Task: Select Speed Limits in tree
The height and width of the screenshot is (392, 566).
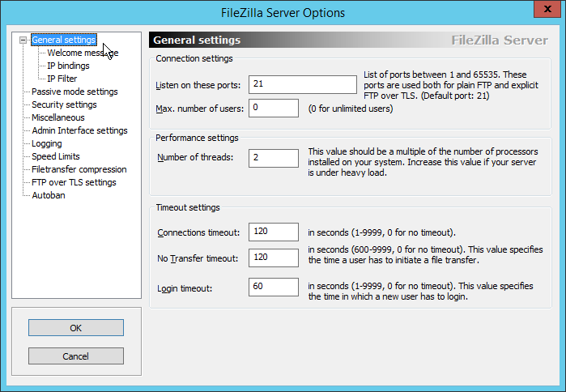Action: coord(56,156)
